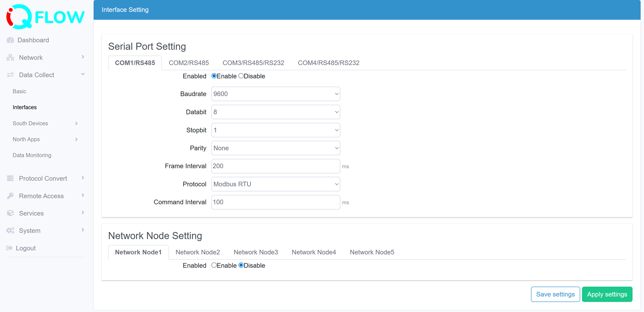Click the System gears icon
This screenshot has height=312, width=644.
pos(10,230)
